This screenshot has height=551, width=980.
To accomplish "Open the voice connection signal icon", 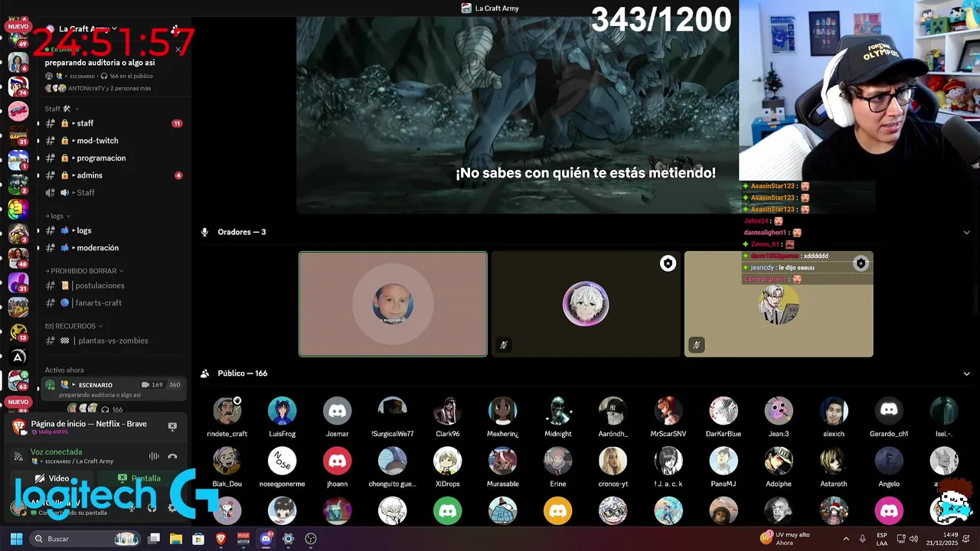I will coord(18,456).
